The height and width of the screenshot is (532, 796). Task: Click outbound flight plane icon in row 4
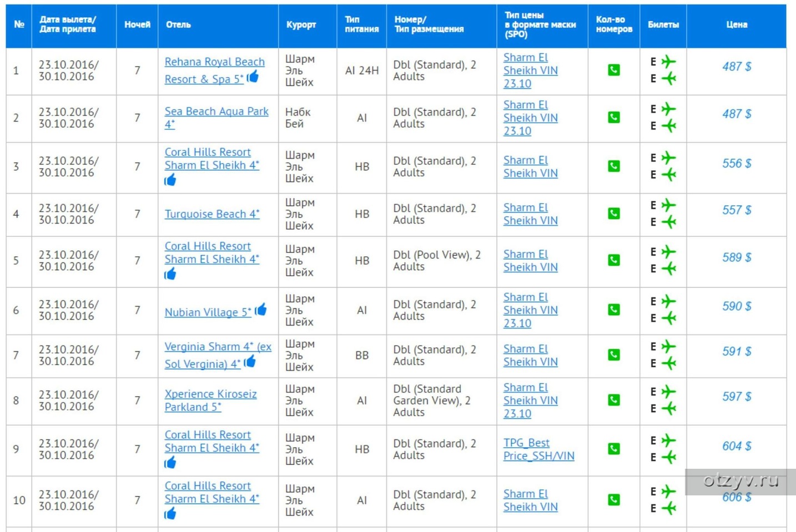pos(668,205)
